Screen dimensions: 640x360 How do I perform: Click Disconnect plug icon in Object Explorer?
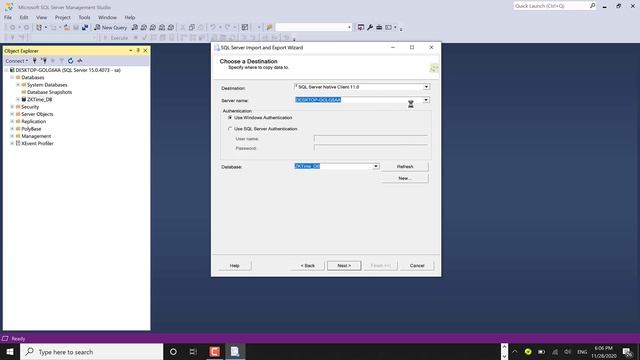coord(44,61)
